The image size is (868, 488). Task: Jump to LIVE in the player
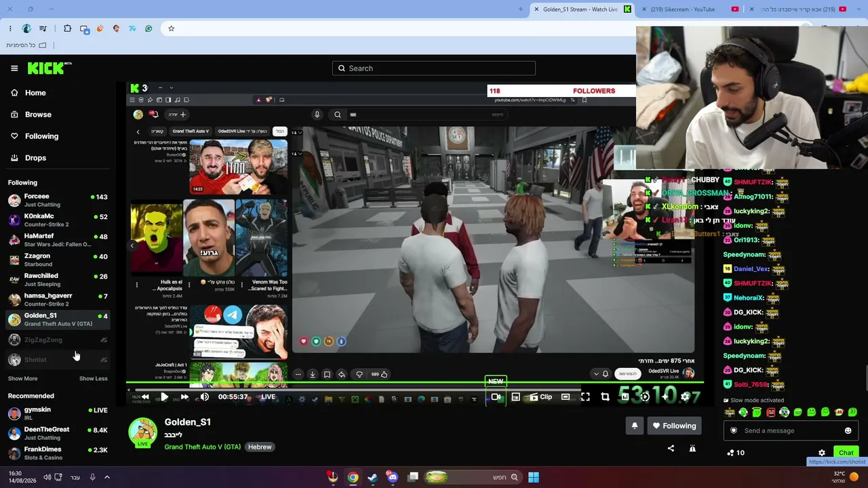[269, 397]
